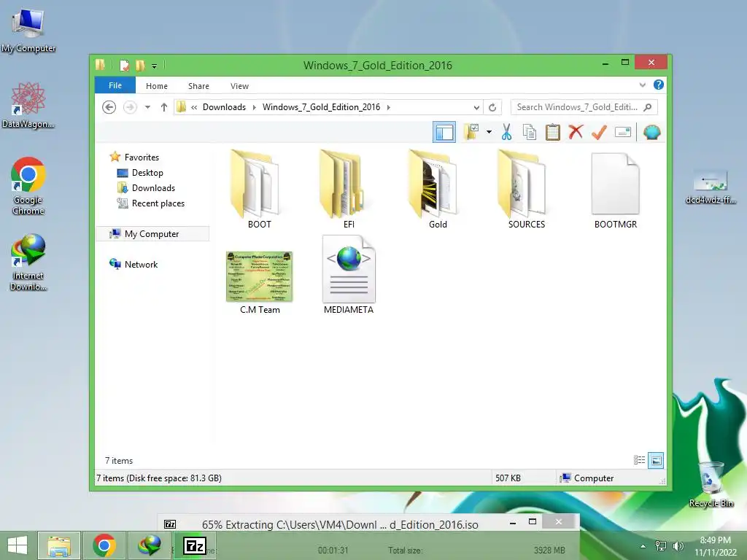The image size is (747, 560).
Task: Click Downloads in the address path
Action: (225, 107)
